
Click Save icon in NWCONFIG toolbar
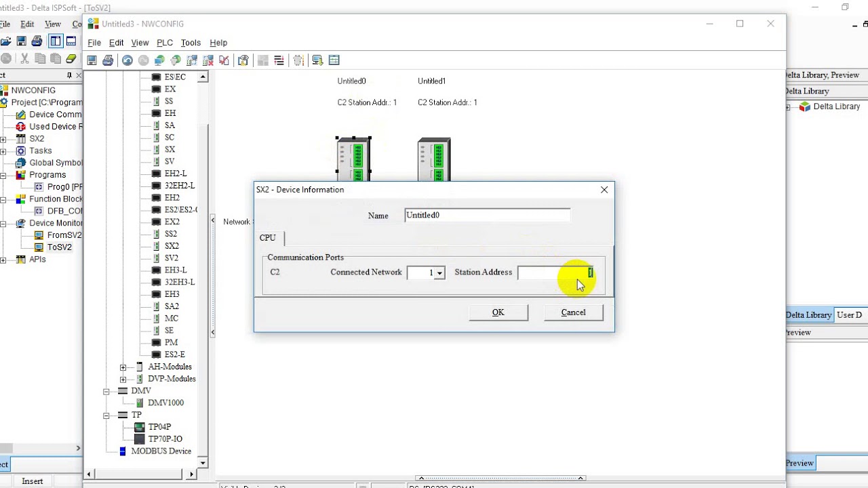[x=92, y=60]
